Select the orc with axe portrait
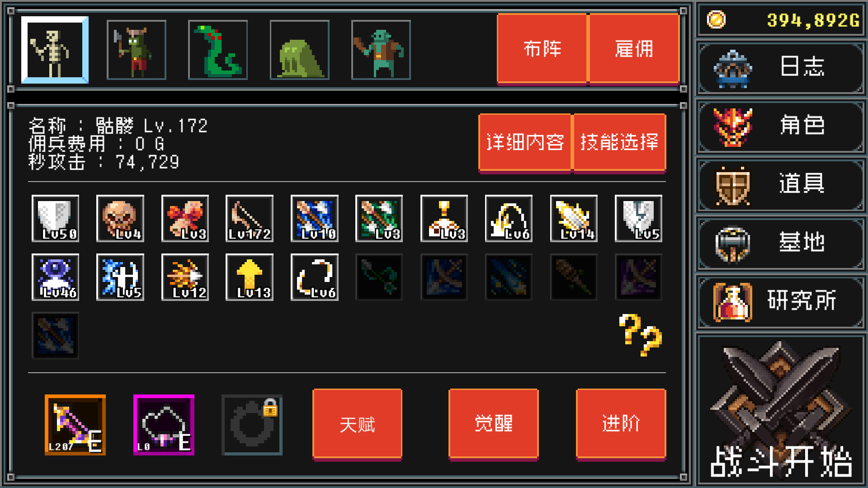The height and width of the screenshot is (488, 868). click(137, 50)
